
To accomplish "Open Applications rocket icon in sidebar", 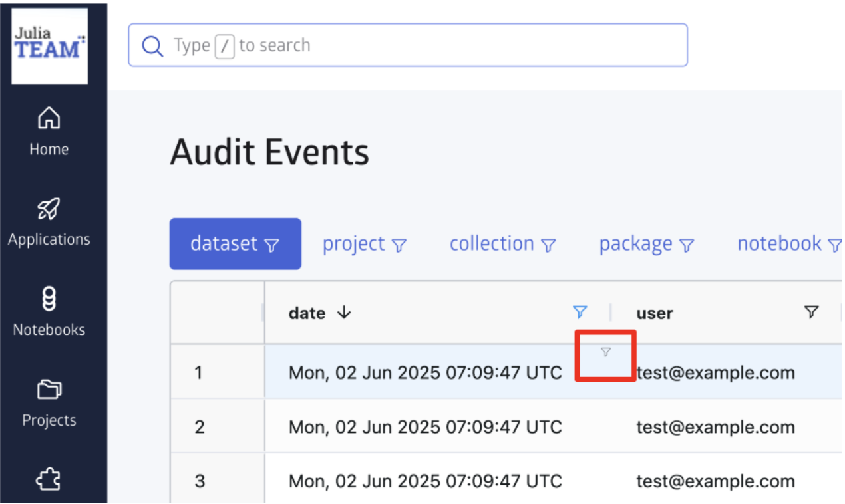I will coord(49,210).
